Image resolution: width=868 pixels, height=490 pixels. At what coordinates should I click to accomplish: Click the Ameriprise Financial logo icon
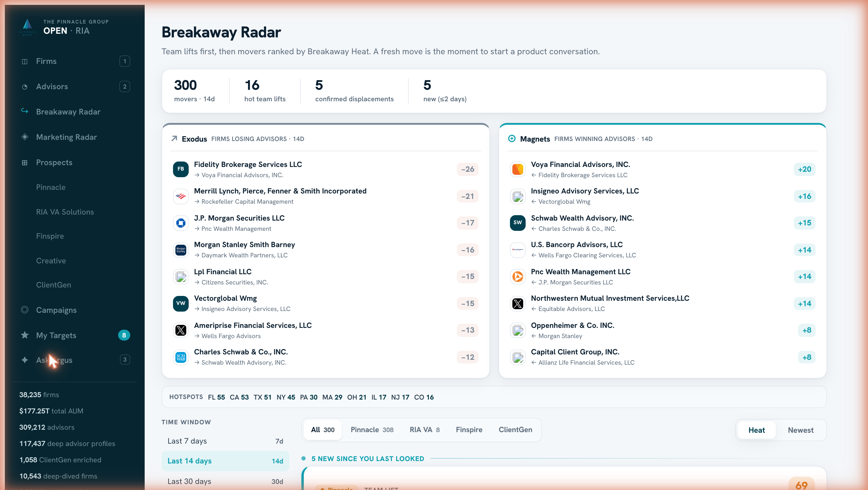coord(181,330)
